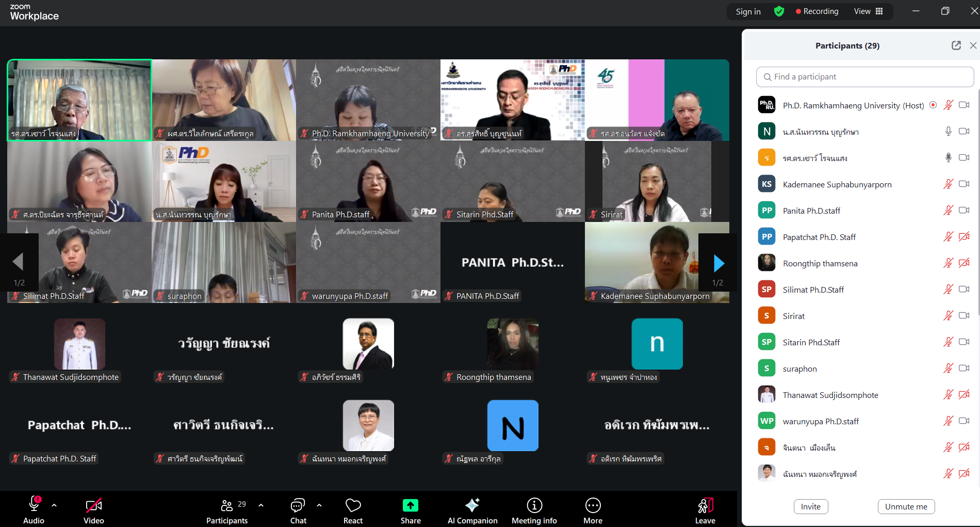Expand the Audio options arrow
Viewport: 980px width, 527px height.
(x=54, y=505)
